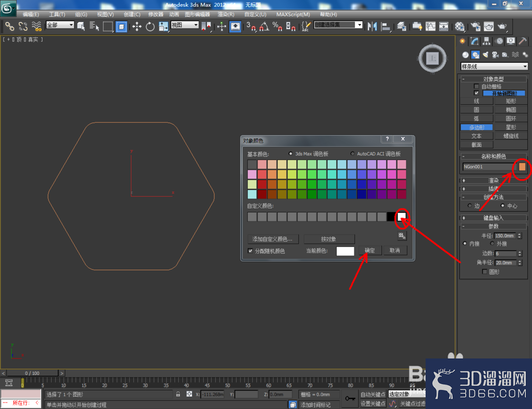Screen dimensions: 532x409
Task: Enable AutoGrid checkbox
Action: coord(476,87)
